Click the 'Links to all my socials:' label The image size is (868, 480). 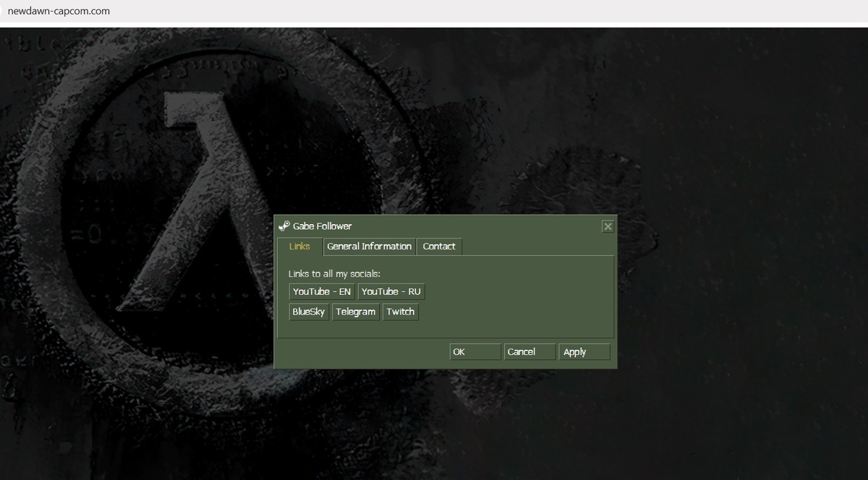click(334, 274)
